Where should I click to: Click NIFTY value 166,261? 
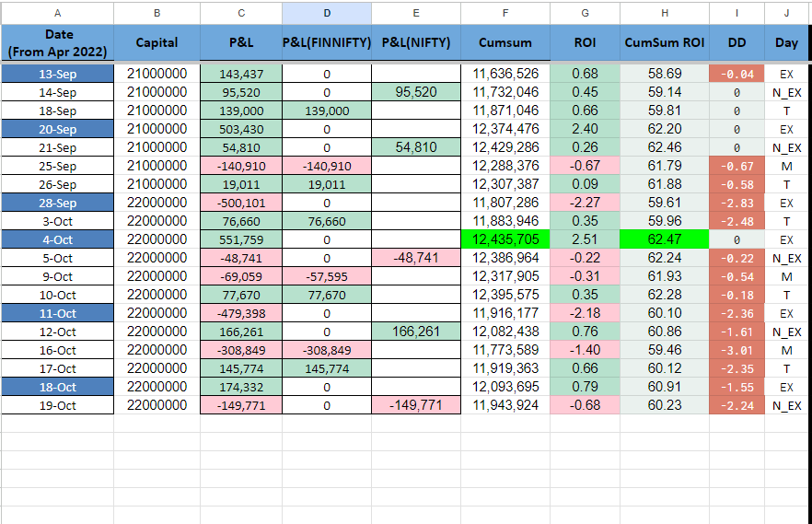pos(416,332)
